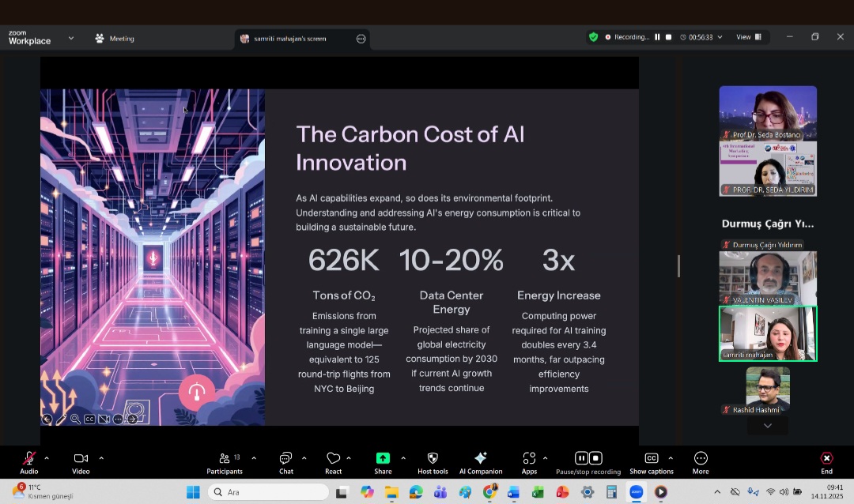Open the Apps menu icon

point(529,459)
